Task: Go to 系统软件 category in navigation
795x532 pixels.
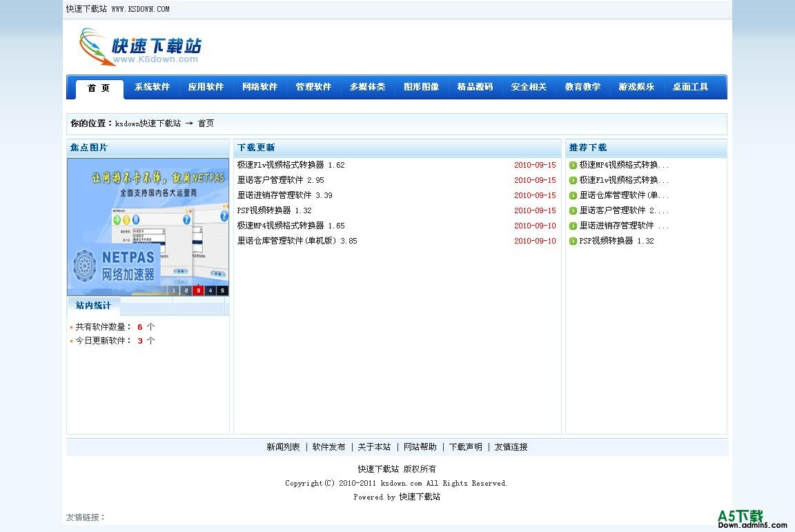Action: [152, 87]
